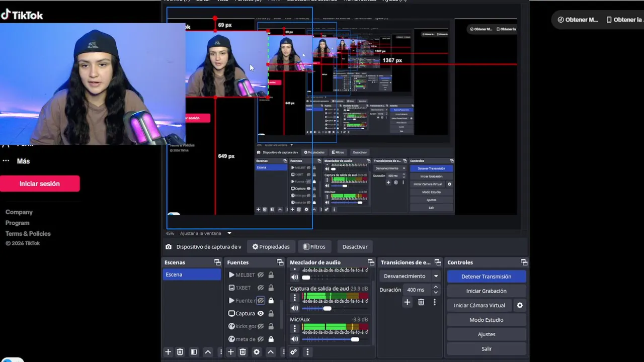Click the 400 ms duration field
Screen dimensions: 644x362
(x=418, y=290)
